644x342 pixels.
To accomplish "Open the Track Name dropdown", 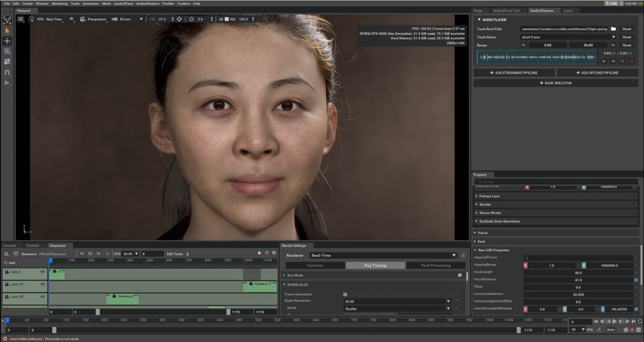I will coord(614,37).
